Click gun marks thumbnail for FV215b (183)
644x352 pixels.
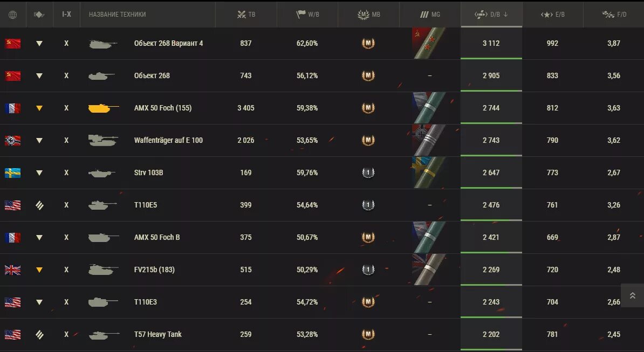430,270
